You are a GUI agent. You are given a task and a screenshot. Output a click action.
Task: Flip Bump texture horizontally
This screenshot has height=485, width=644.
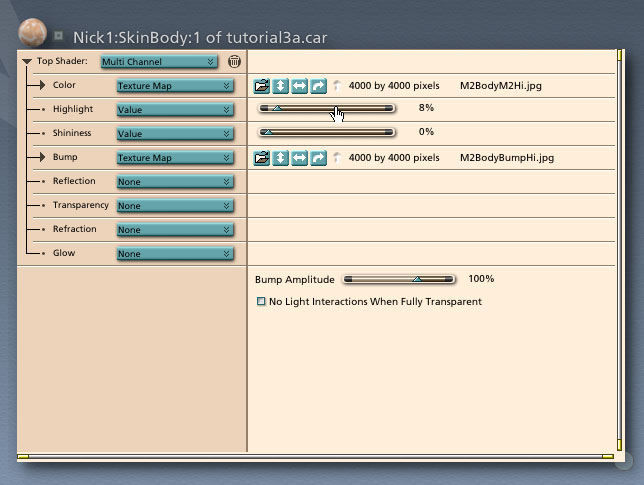[299, 158]
